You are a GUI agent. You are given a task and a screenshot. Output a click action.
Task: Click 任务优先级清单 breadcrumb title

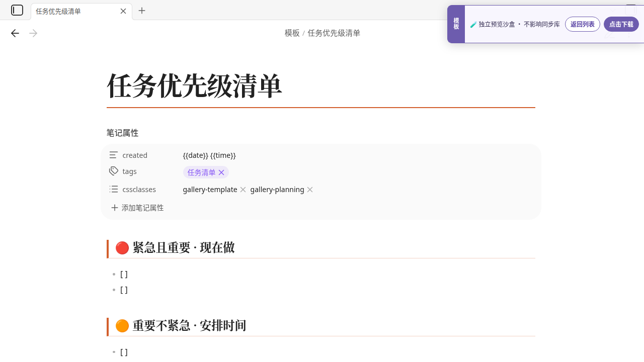tap(334, 33)
